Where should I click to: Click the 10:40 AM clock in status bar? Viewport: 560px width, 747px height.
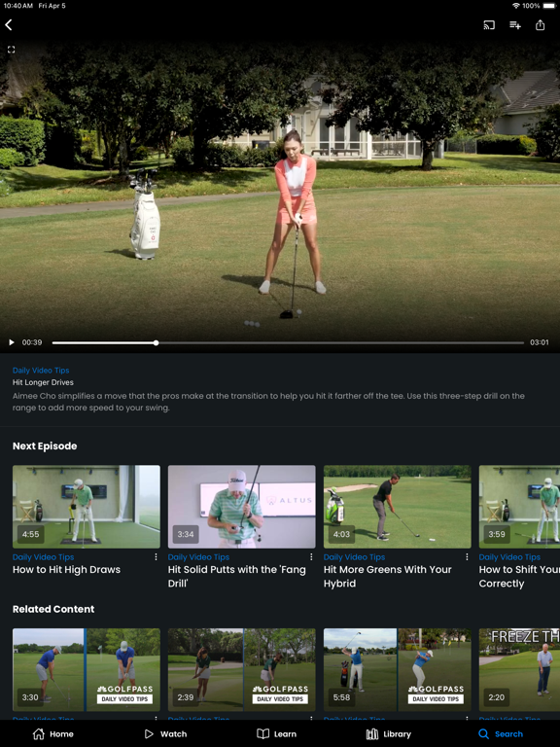point(18,6)
